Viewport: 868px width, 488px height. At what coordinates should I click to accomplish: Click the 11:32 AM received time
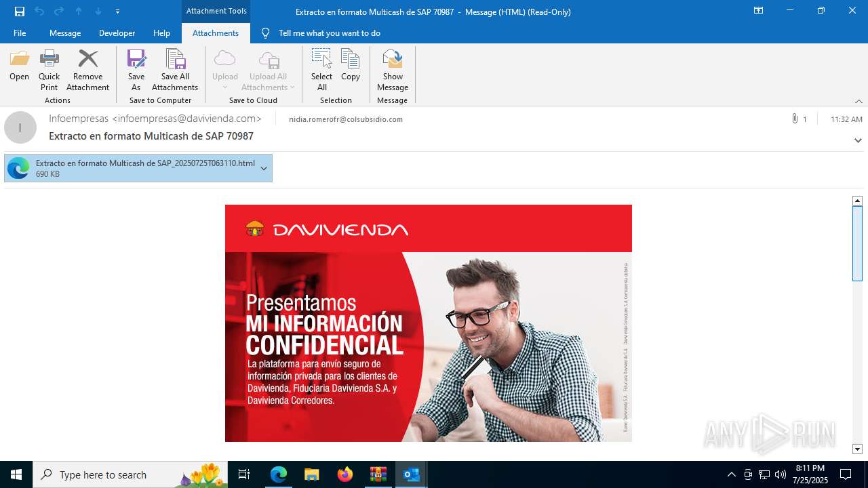(x=846, y=119)
